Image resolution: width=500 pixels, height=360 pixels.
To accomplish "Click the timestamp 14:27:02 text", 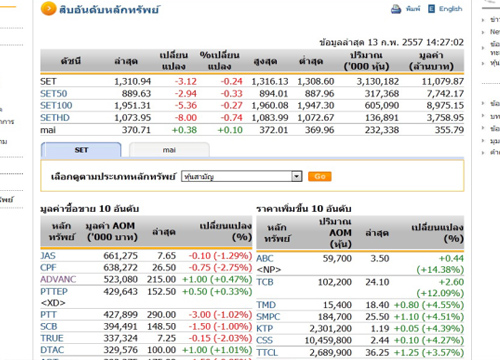I will pyautogui.click(x=445, y=42).
